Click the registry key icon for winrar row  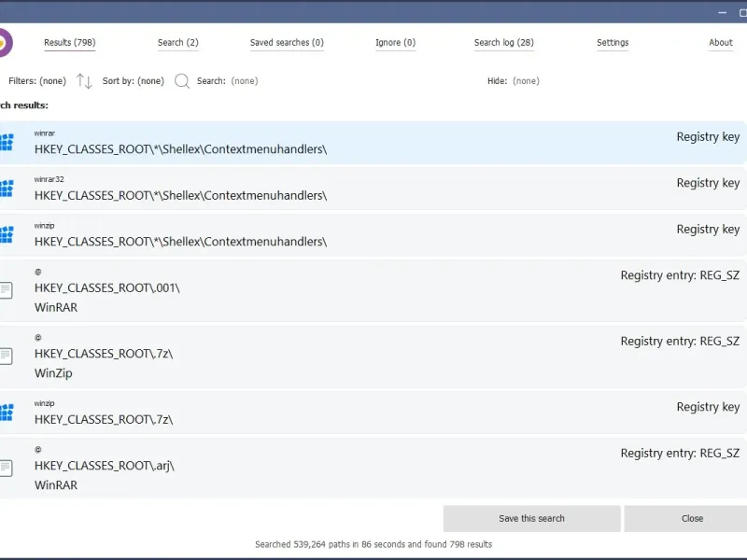(x=7, y=142)
